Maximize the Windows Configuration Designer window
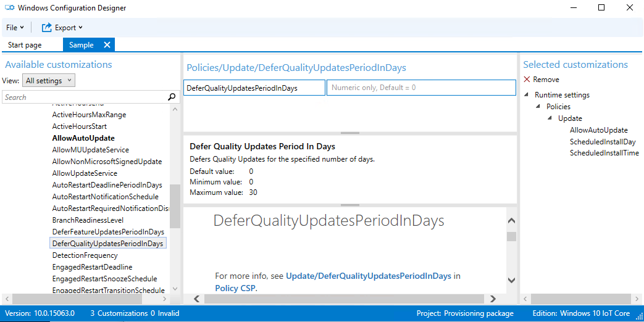 (x=601, y=8)
